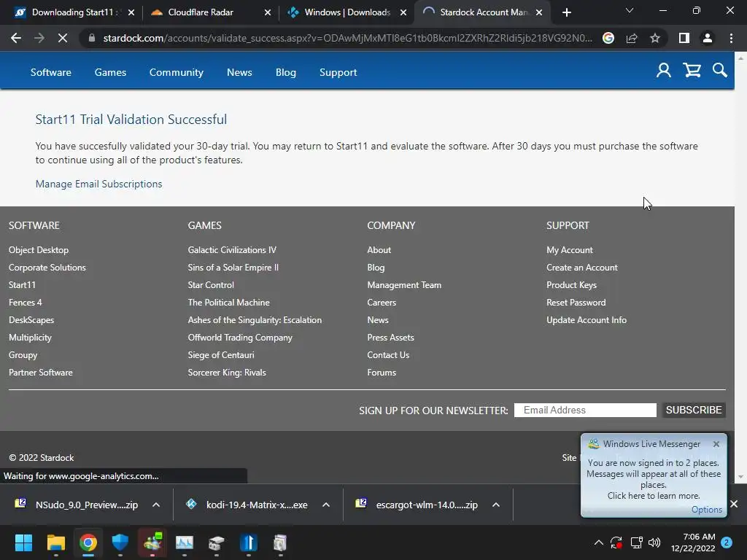Open the Blog navigation item
The width and height of the screenshot is (747, 560).
pyautogui.click(x=286, y=72)
